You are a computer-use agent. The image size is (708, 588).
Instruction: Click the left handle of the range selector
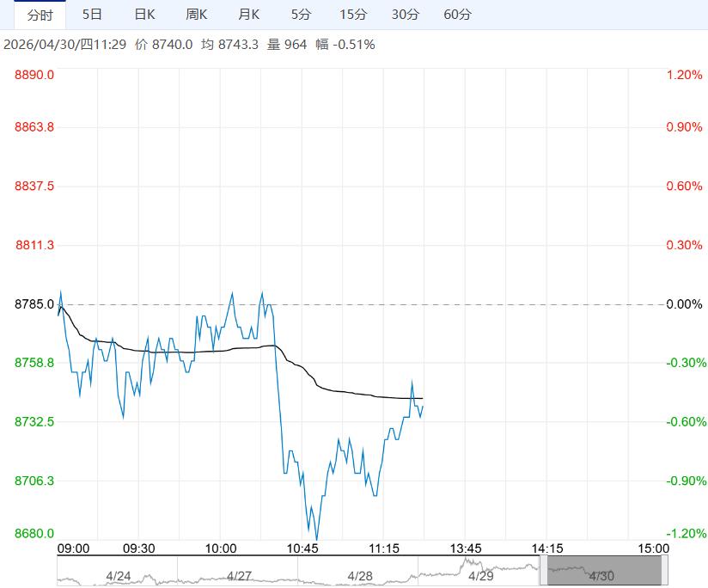543,572
